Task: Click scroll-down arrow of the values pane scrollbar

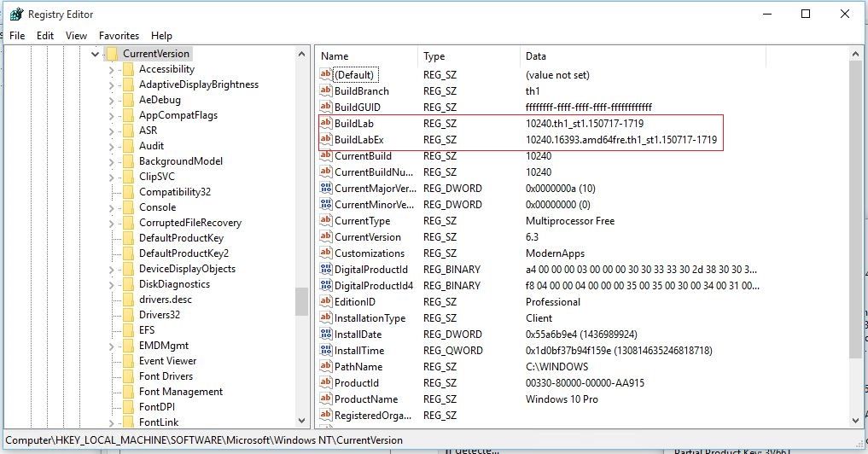Action: coord(855,420)
